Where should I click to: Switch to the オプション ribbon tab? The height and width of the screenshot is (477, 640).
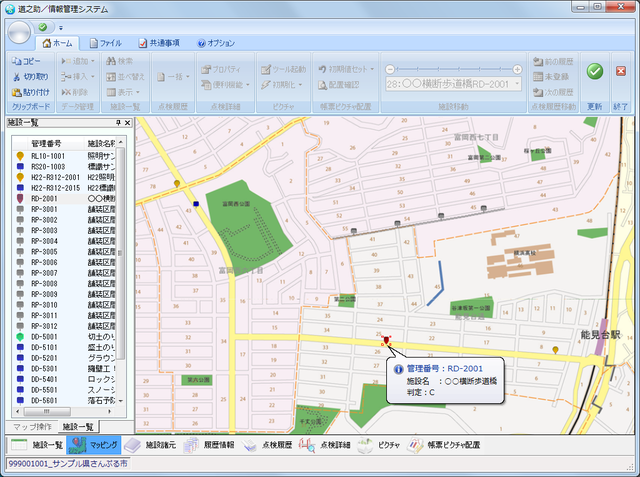[x=216, y=43]
